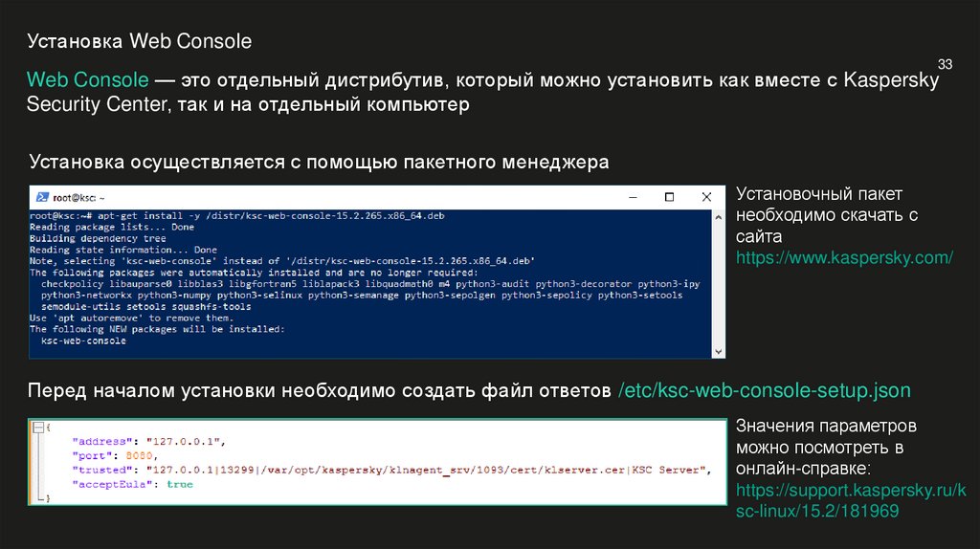
Task: Click the "semodule-utils setools squashfs-tools" line
Action: 145,307
